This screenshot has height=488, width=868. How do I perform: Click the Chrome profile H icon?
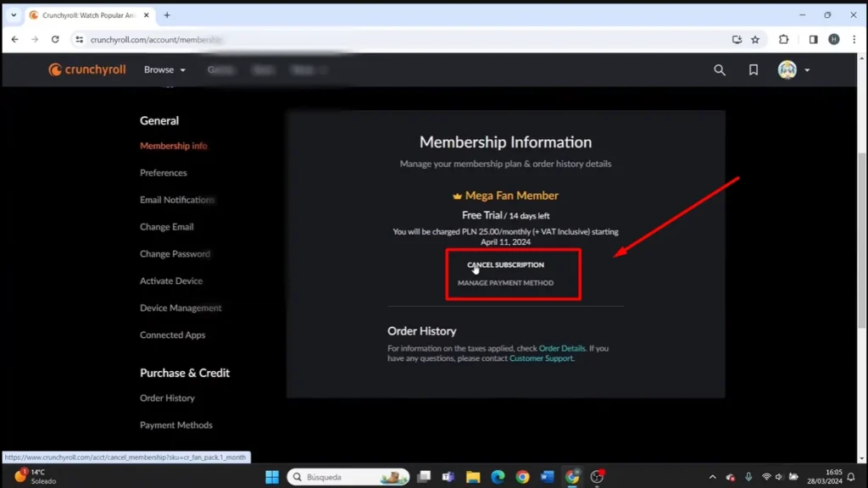[x=834, y=39]
